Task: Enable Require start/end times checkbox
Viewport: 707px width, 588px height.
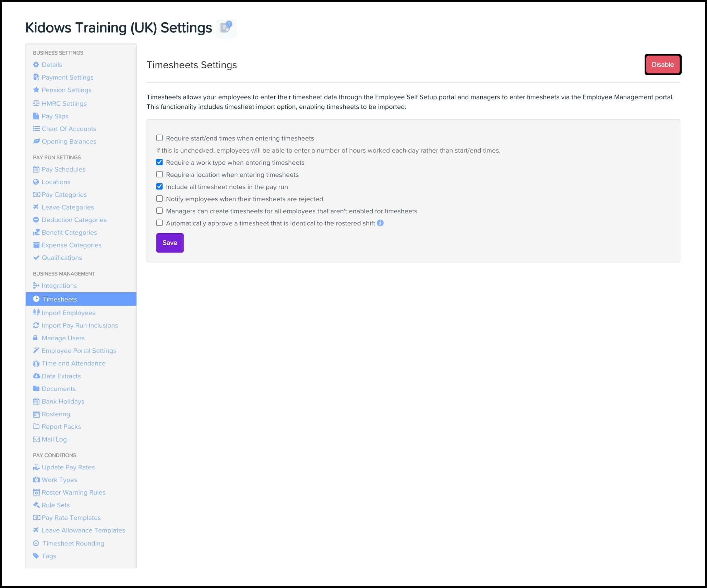Action: (159, 138)
